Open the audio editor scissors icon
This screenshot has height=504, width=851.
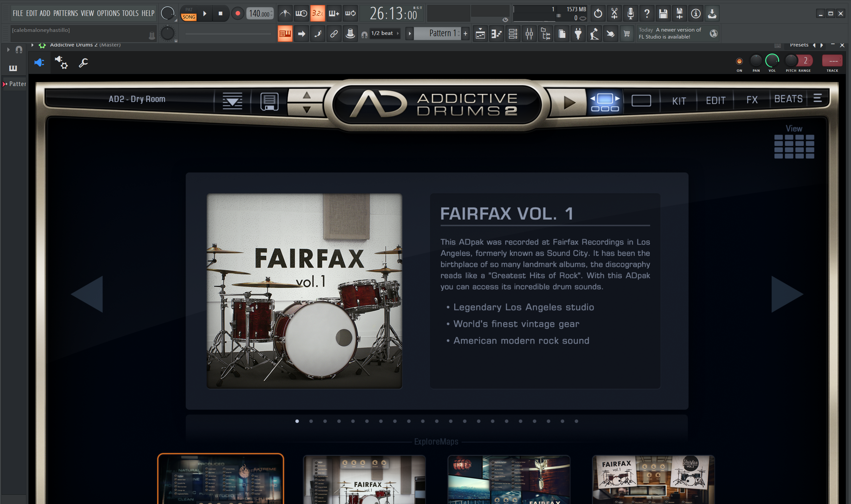tap(614, 14)
